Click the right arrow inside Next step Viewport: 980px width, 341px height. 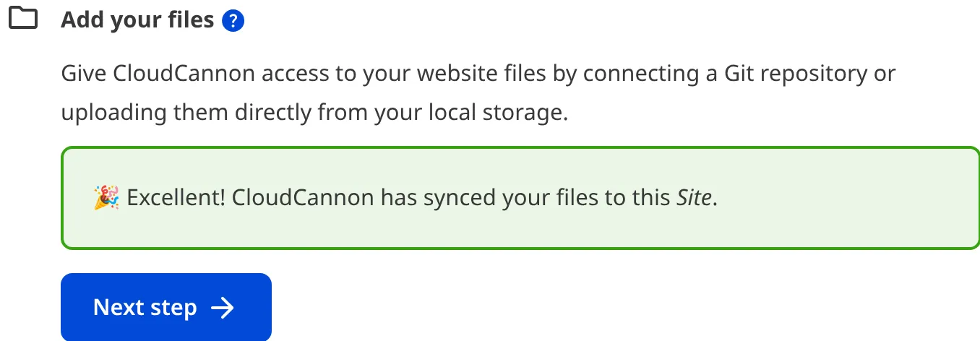223,308
